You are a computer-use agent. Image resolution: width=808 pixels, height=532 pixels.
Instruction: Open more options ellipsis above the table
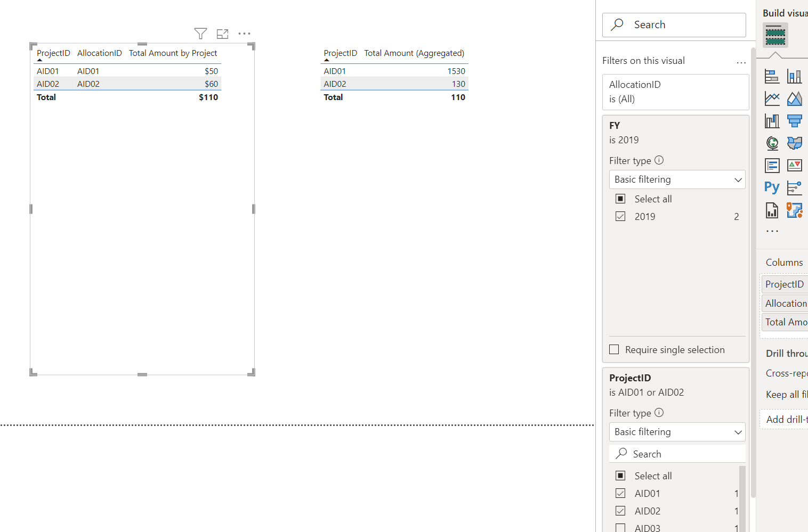click(244, 34)
